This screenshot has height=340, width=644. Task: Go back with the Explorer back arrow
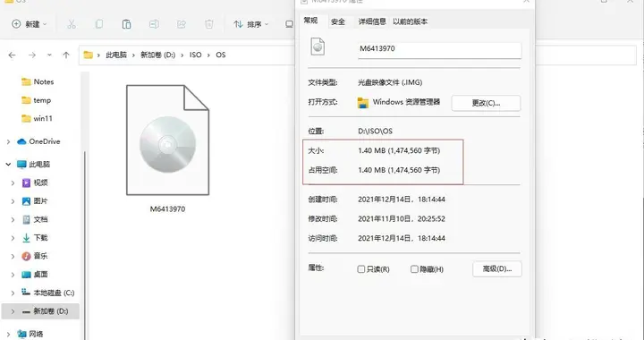(12, 55)
